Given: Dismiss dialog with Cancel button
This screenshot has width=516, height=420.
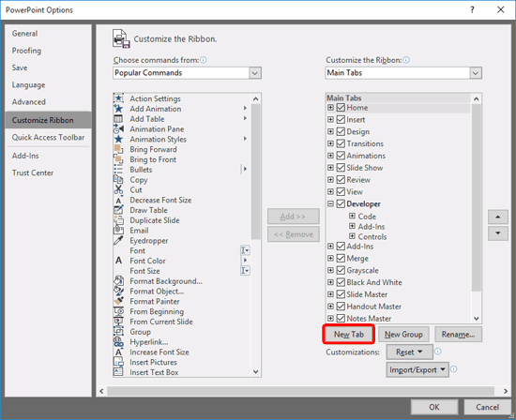Looking at the screenshot, I should pyautogui.click(x=487, y=407).
